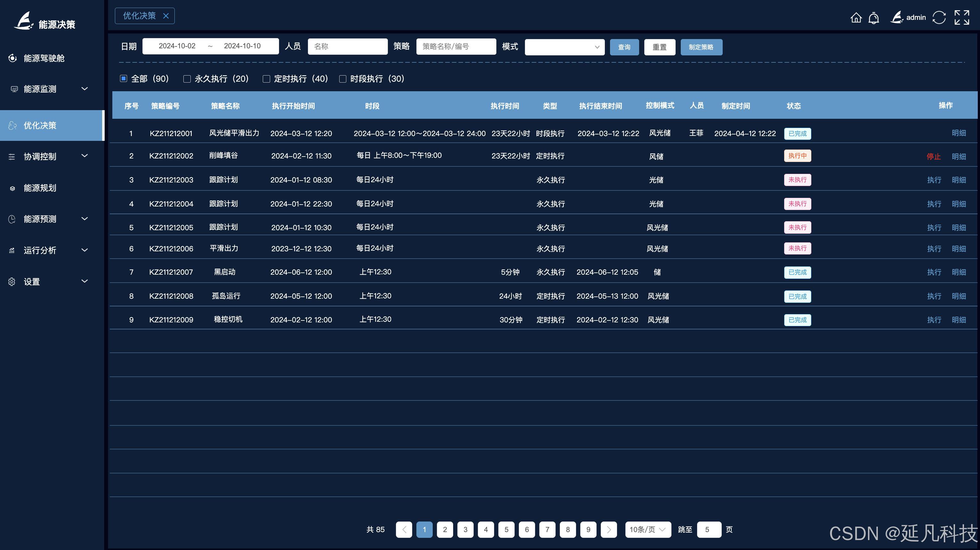Check the 定时执行 (40) checkbox
This screenshot has width=980, height=550.
(266, 79)
